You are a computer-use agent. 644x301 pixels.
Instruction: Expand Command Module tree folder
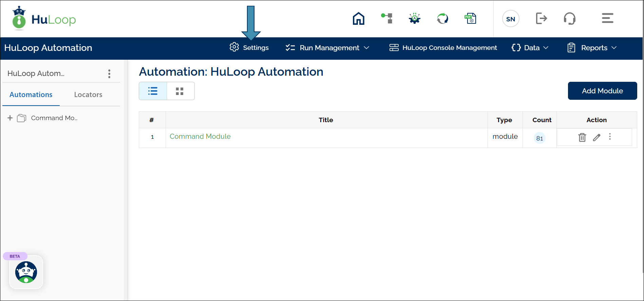click(x=10, y=118)
